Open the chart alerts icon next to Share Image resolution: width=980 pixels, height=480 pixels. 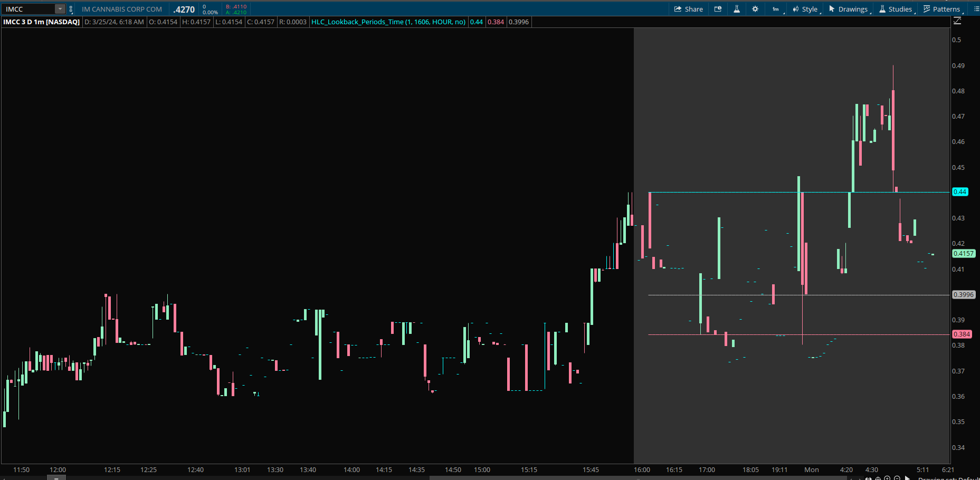click(718, 9)
